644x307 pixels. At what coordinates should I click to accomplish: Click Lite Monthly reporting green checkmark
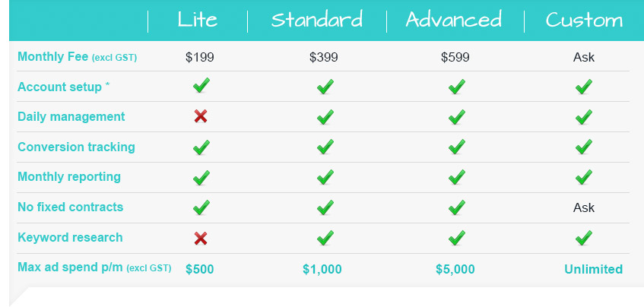coord(201,177)
